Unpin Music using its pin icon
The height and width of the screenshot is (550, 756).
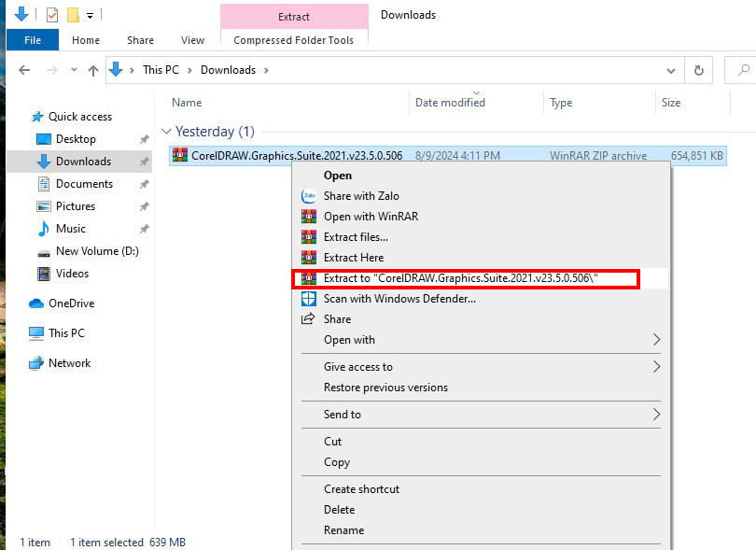(144, 229)
